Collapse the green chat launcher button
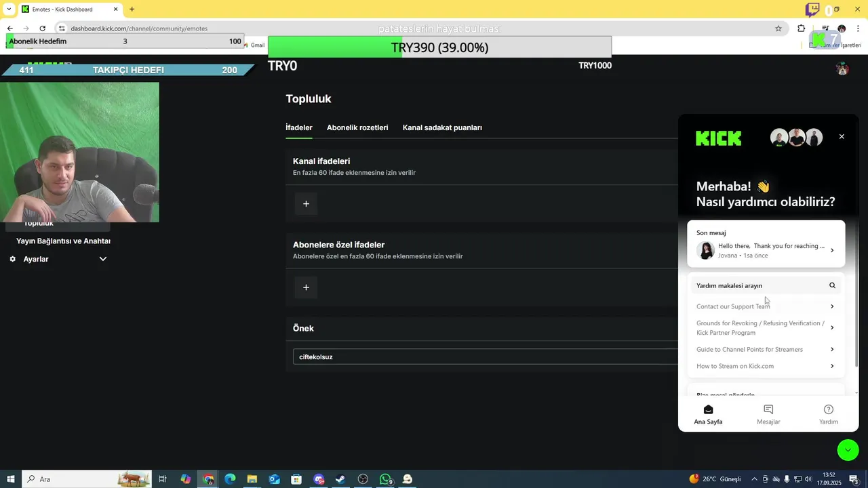The image size is (868, 488). point(848,450)
